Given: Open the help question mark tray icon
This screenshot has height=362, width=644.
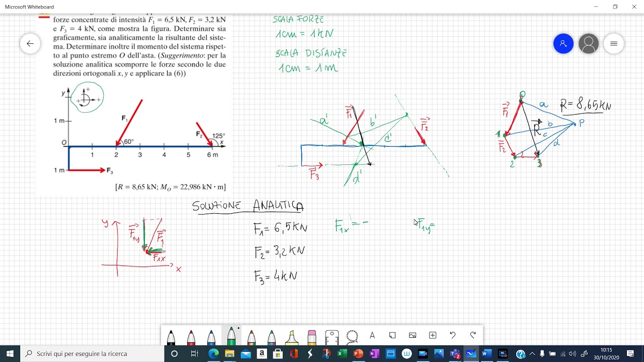Looking at the screenshot, I should tap(521, 354).
